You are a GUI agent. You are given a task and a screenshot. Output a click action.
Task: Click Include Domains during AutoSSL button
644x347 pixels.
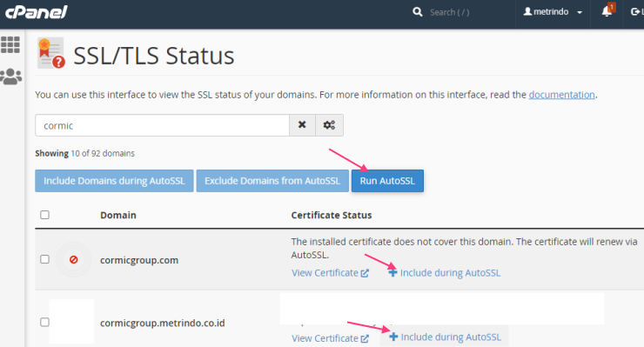(x=114, y=181)
